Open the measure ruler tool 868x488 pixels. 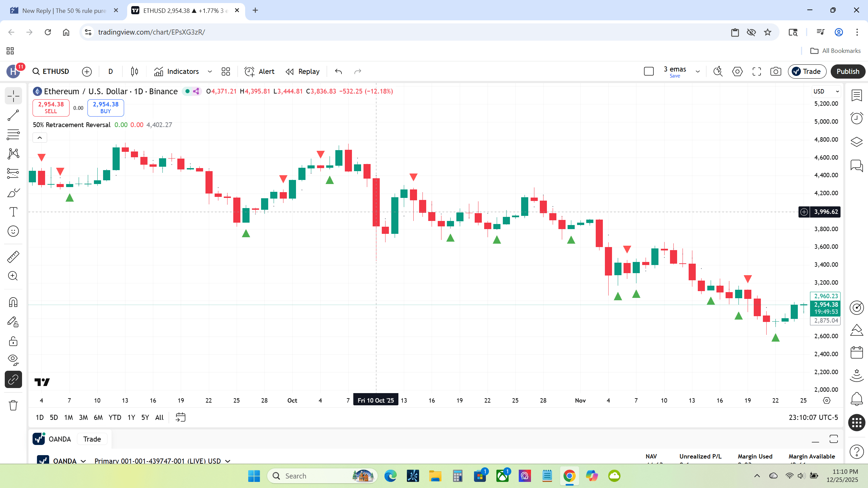coord(13,257)
